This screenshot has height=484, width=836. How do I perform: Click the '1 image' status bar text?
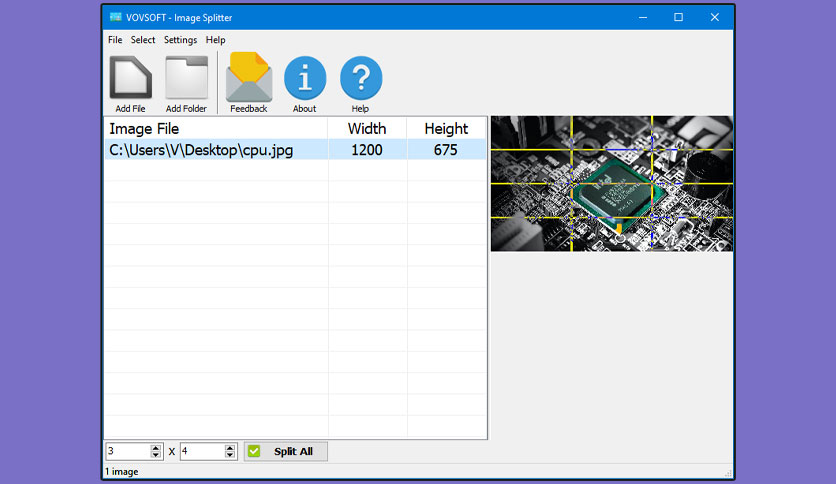coord(122,472)
